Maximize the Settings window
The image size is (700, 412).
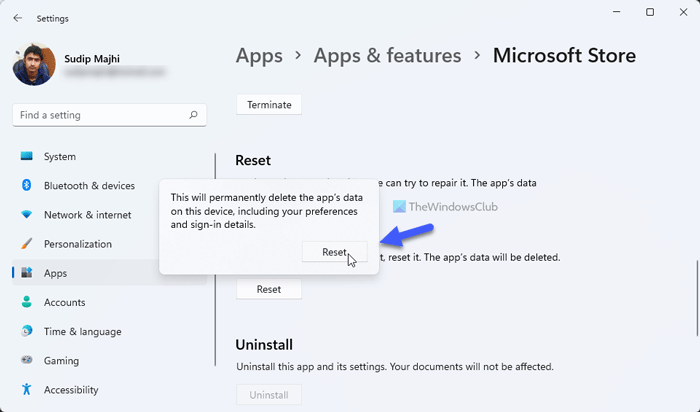650,13
